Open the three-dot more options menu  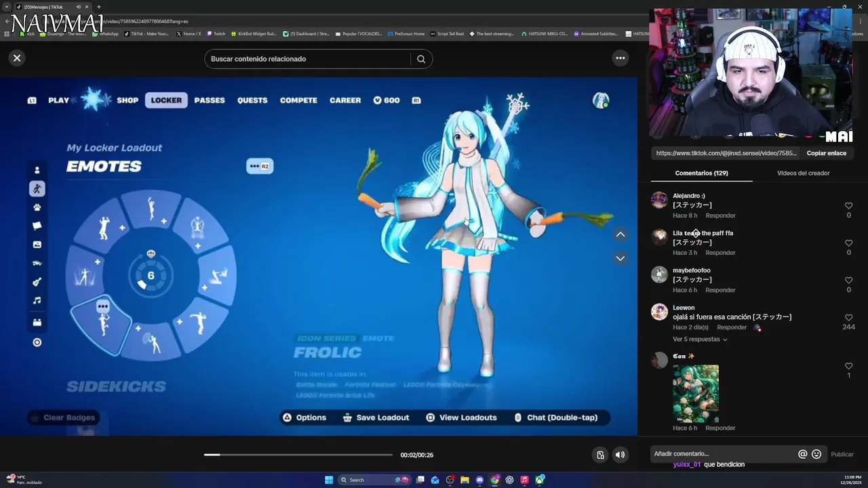point(620,58)
